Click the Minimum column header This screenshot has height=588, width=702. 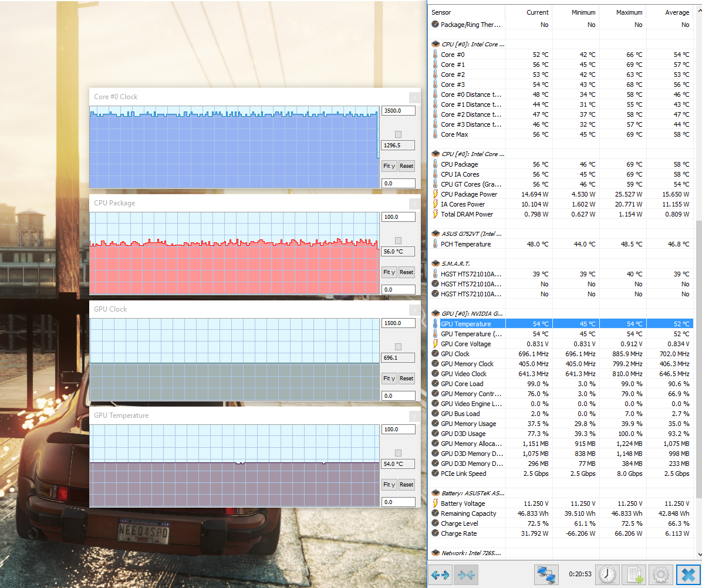click(x=576, y=12)
